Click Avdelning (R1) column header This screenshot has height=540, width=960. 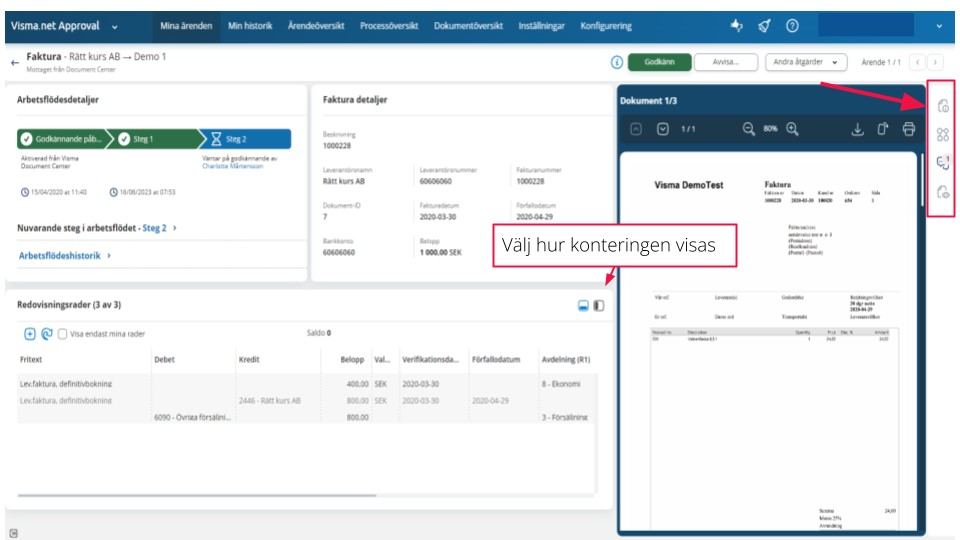[566, 359]
